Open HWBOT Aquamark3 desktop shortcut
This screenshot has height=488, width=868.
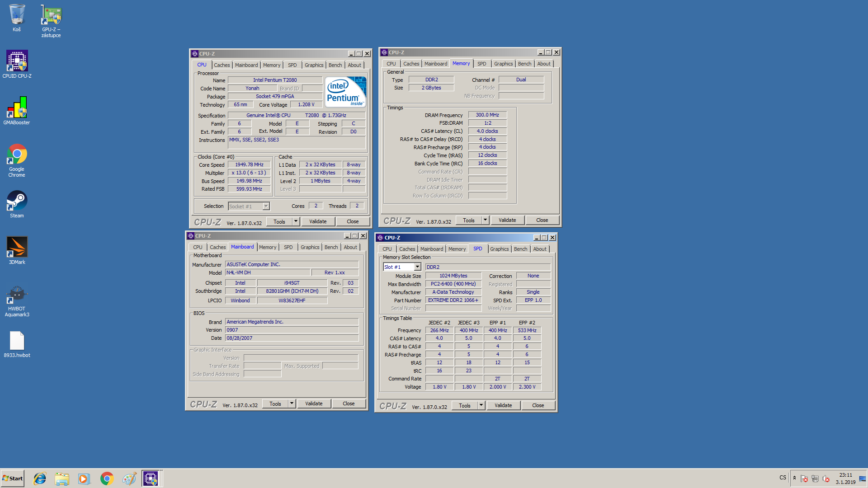click(x=17, y=300)
